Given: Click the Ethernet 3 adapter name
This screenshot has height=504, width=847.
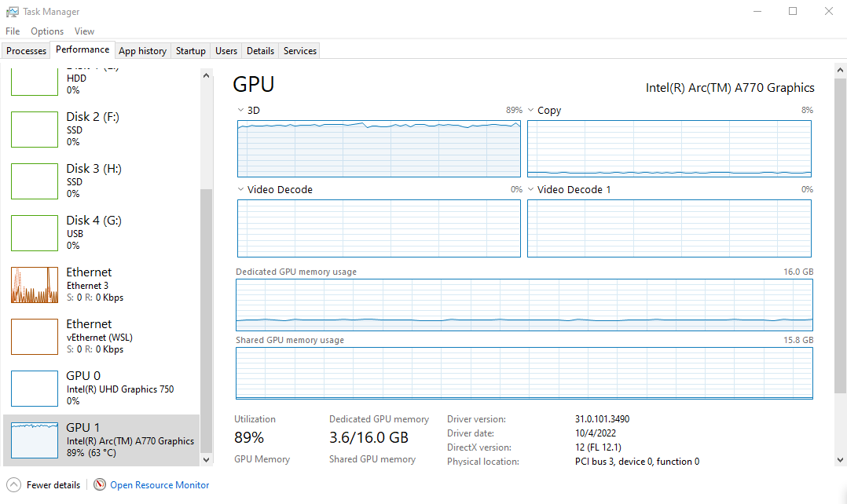Looking at the screenshot, I should 87,286.
